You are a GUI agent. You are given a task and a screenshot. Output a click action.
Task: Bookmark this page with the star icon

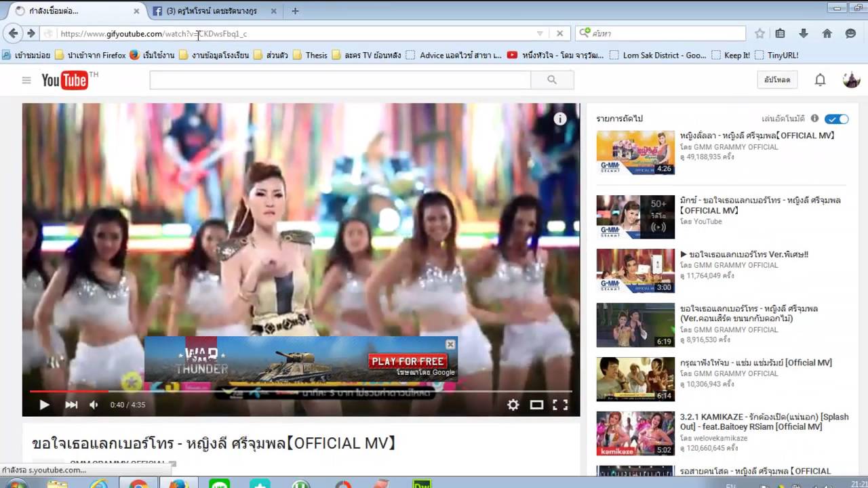point(759,33)
